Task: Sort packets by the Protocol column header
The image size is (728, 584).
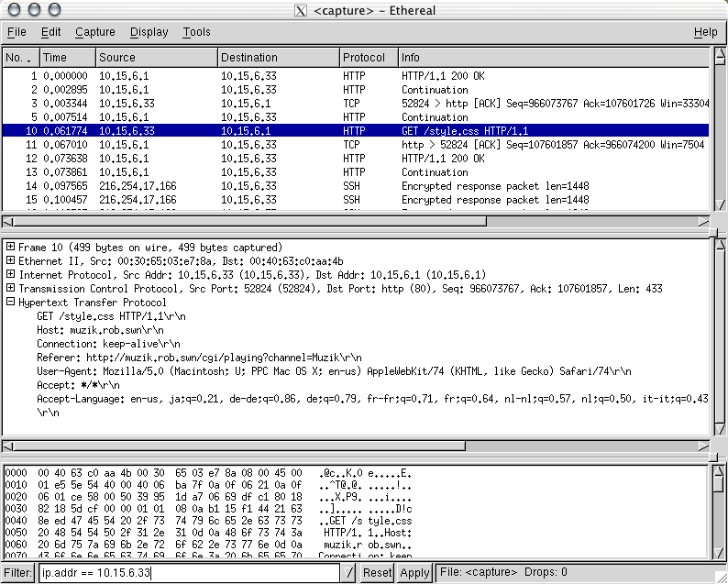Action: [368, 58]
